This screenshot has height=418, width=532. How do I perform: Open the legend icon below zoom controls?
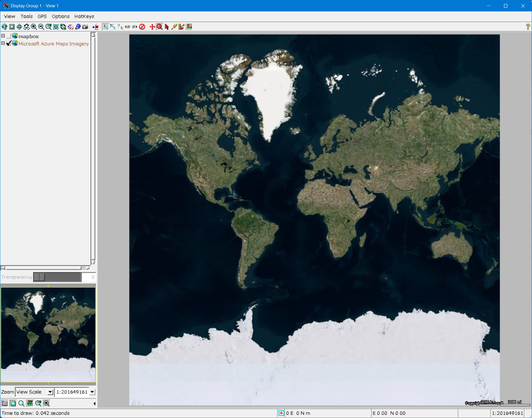pos(5,403)
